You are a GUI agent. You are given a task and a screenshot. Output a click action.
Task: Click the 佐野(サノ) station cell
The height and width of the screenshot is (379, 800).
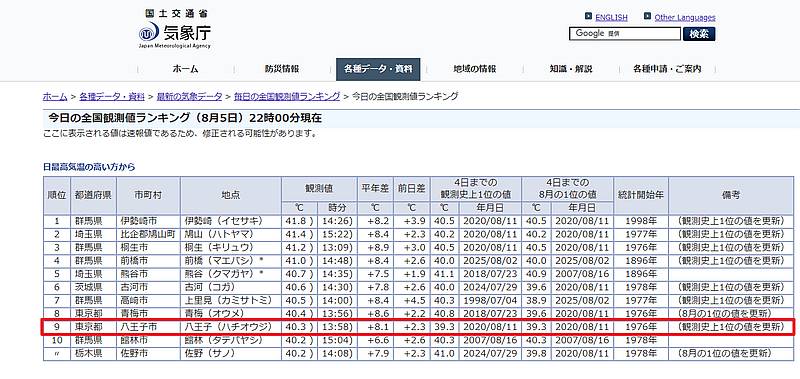click(x=231, y=353)
